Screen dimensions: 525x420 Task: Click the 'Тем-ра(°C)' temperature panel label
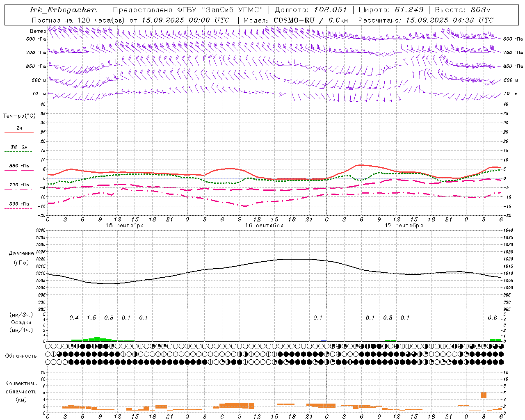tap(19, 116)
